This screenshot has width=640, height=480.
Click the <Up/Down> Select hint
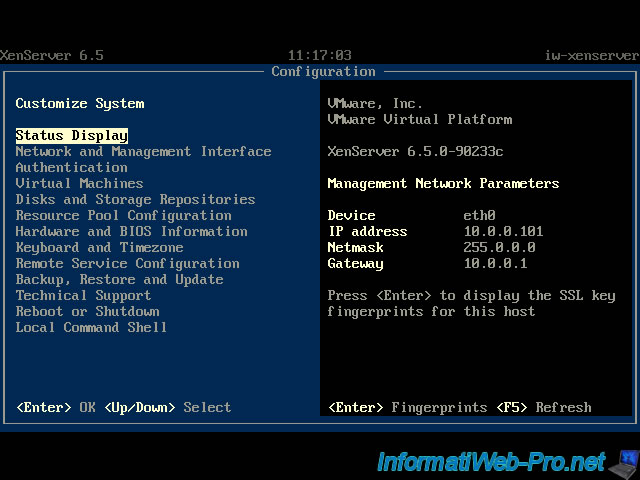tap(168, 407)
